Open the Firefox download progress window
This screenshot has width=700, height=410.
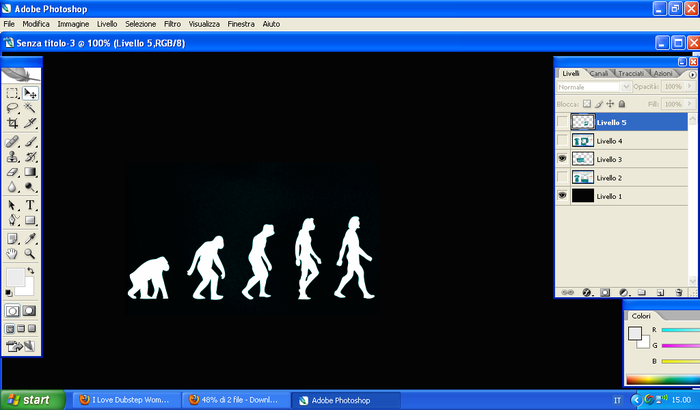(236, 400)
